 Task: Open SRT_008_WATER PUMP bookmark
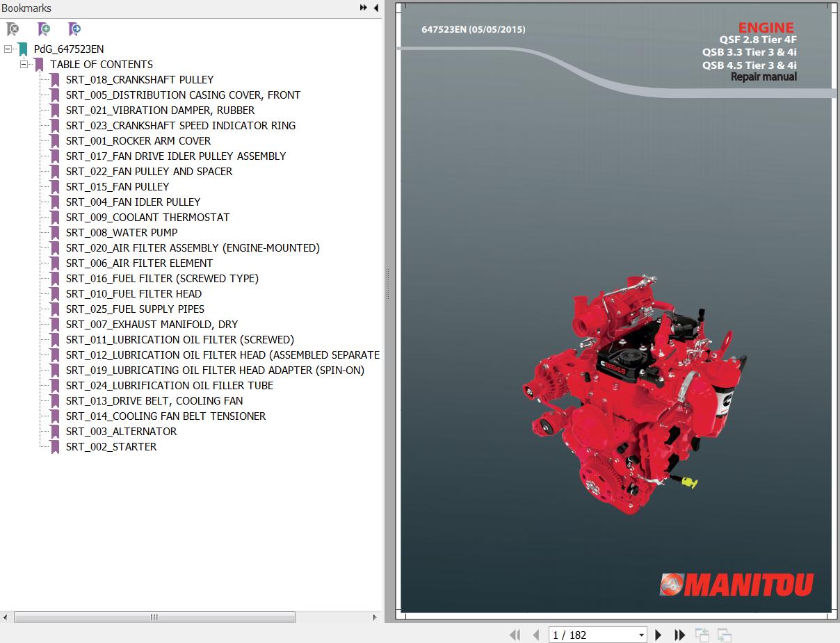[x=122, y=233]
